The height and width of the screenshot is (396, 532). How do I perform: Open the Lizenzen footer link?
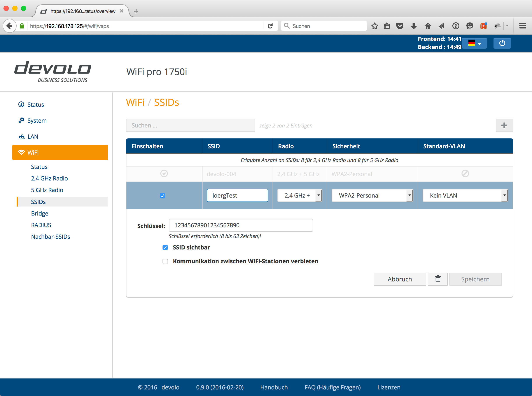[389, 387]
